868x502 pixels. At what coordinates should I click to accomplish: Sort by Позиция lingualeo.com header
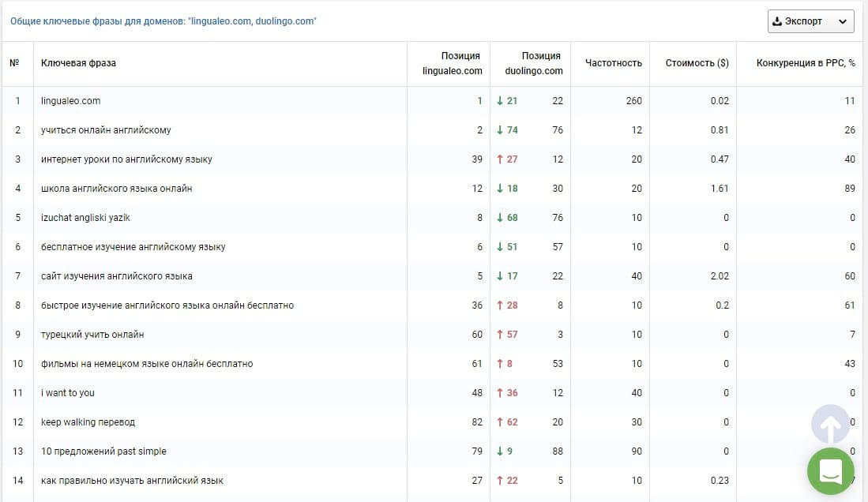pos(453,63)
